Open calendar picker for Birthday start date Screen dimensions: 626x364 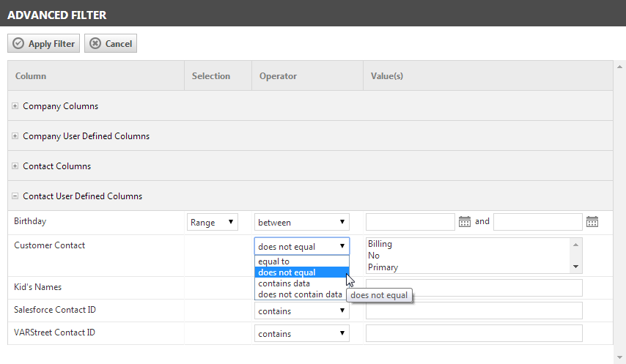[465, 222]
